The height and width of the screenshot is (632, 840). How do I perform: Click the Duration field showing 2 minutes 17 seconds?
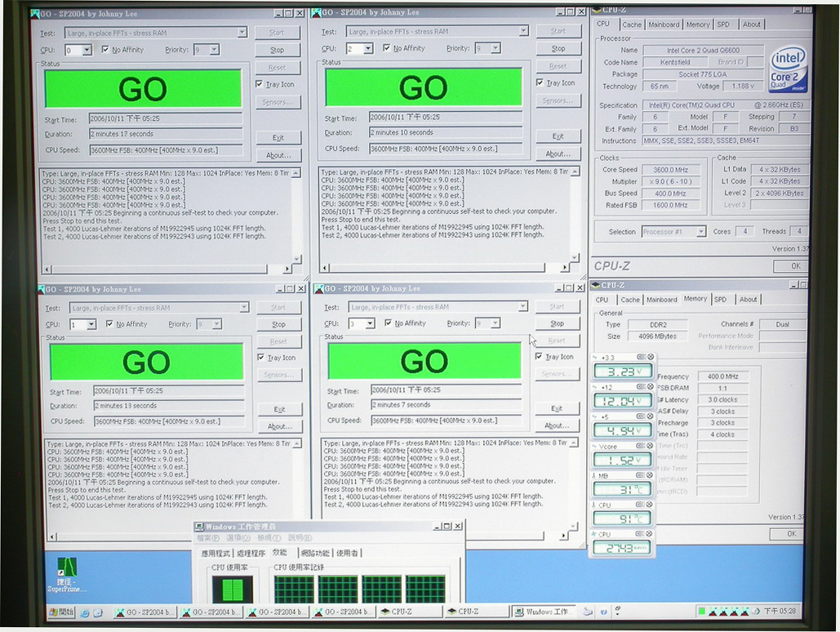pyautogui.click(x=166, y=134)
